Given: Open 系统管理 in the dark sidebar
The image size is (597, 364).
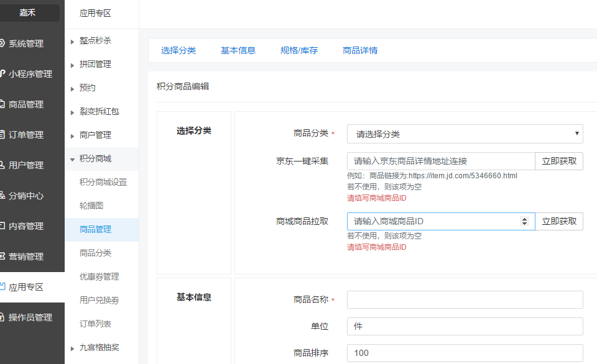Looking at the screenshot, I should (26, 43).
